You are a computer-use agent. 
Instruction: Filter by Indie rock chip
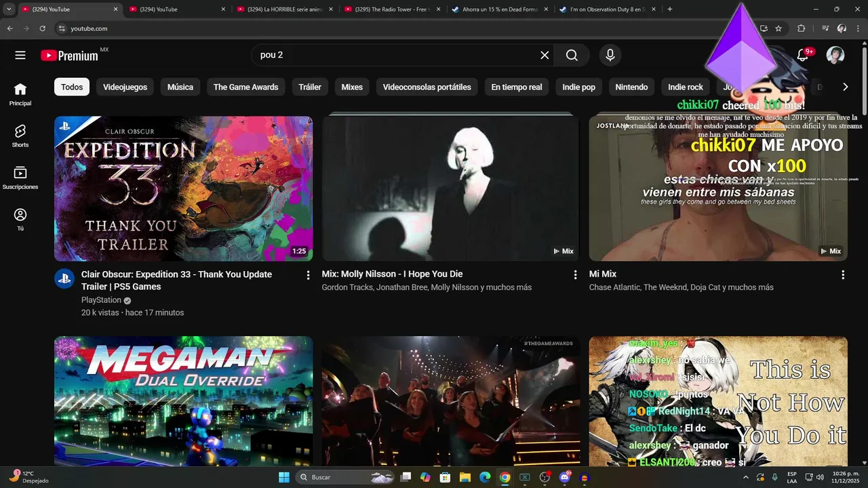tap(686, 87)
